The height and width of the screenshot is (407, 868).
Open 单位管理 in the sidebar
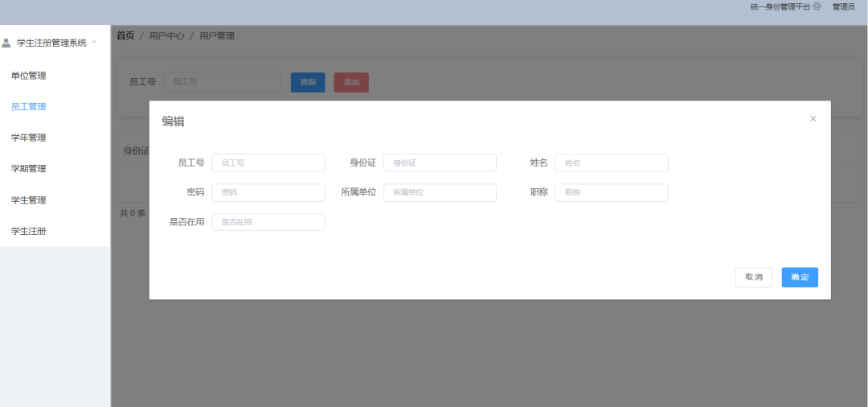(x=28, y=76)
